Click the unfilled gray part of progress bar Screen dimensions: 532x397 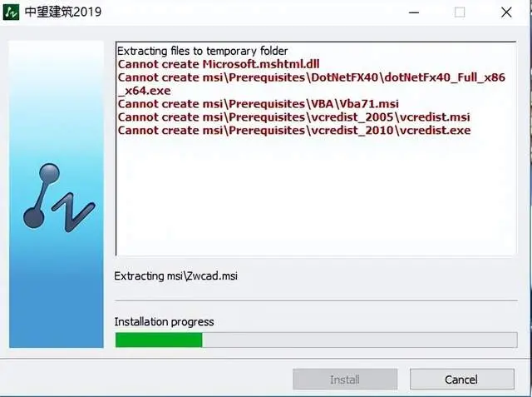tap(360, 340)
